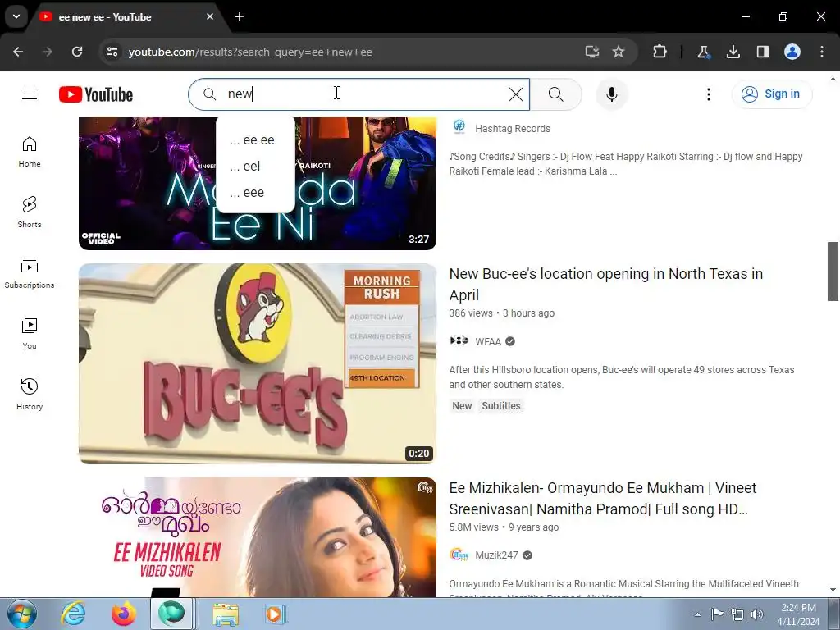
Task: Toggle the Chrome side panel
Action: tap(763, 52)
